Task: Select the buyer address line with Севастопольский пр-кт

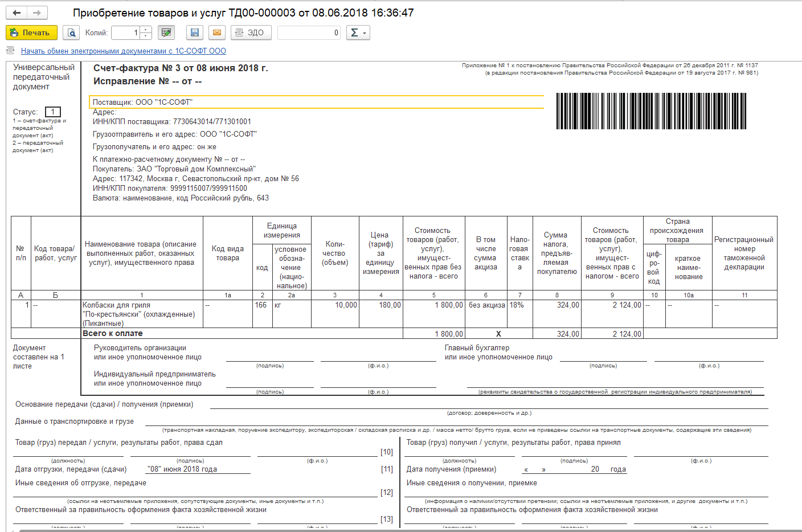Action: point(196,178)
